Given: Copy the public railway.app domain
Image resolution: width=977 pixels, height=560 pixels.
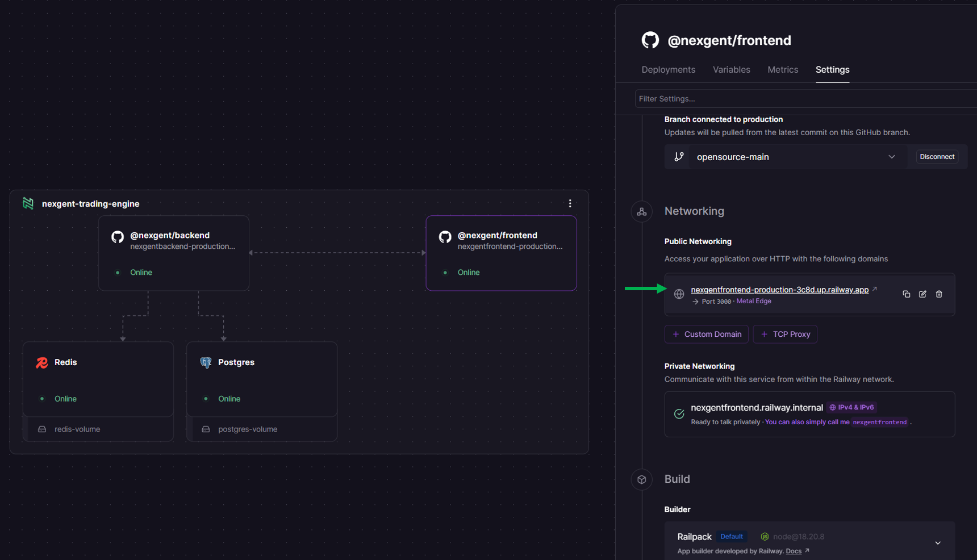Looking at the screenshot, I should pos(906,294).
